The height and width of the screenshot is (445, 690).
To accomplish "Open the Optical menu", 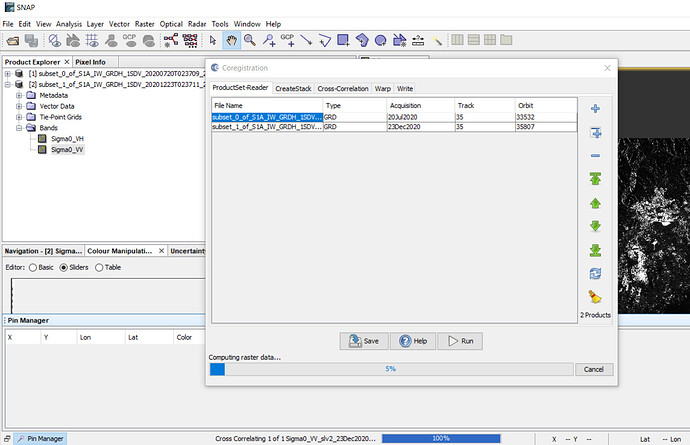I will [171, 24].
